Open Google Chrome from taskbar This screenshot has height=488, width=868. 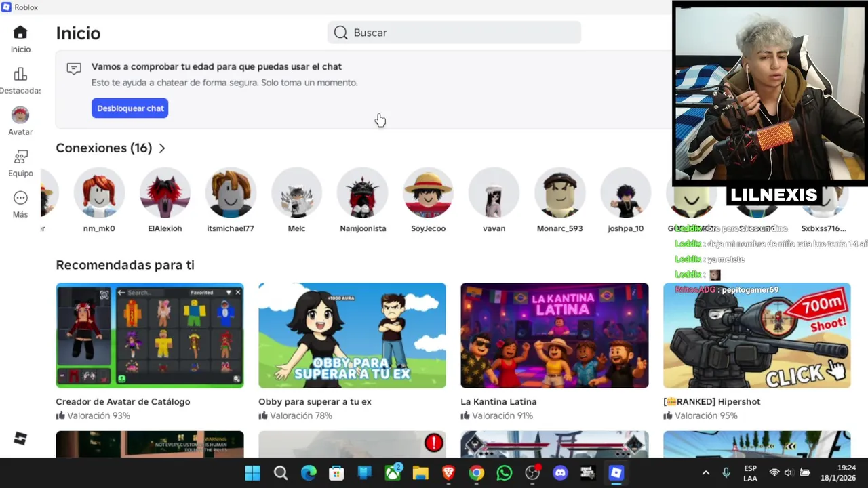477,473
